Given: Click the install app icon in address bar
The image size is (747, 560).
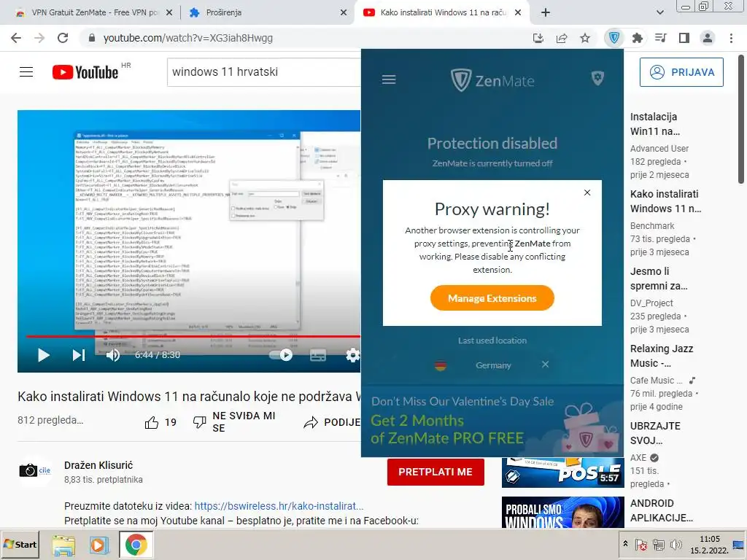Looking at the screenshot, I should point(538,38).
